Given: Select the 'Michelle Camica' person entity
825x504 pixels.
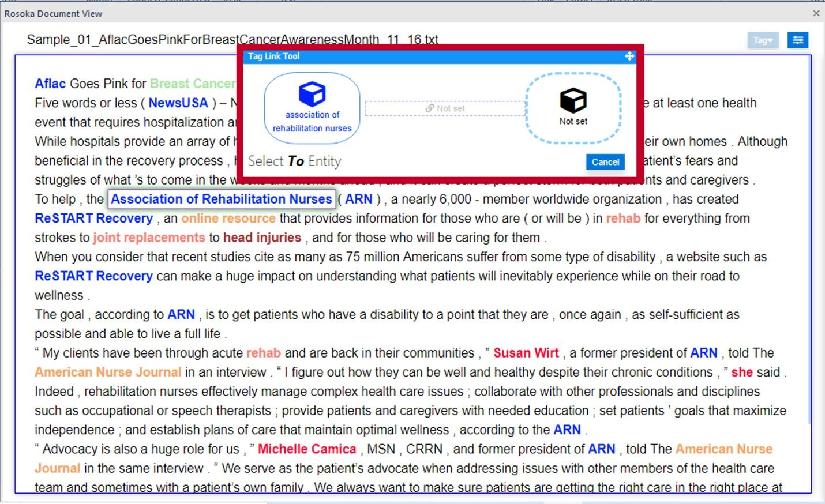Looking at the screenshot, I should click(306, 449).
